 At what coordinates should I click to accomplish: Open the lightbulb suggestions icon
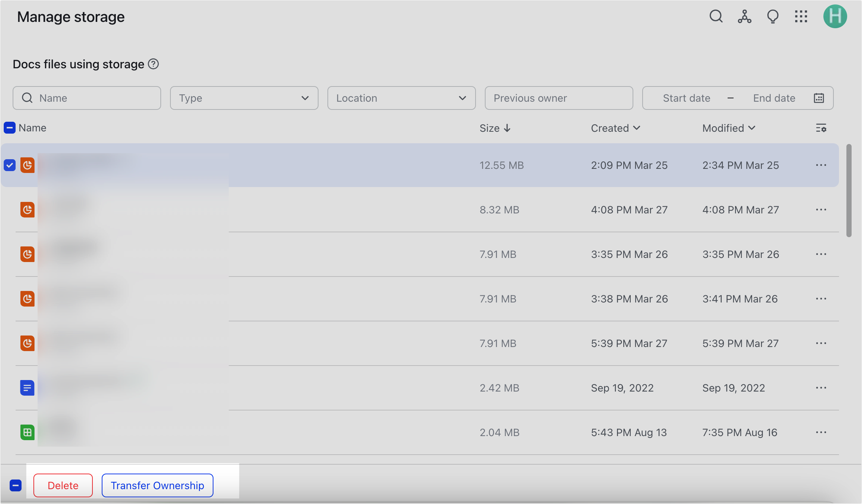point(773,16)
